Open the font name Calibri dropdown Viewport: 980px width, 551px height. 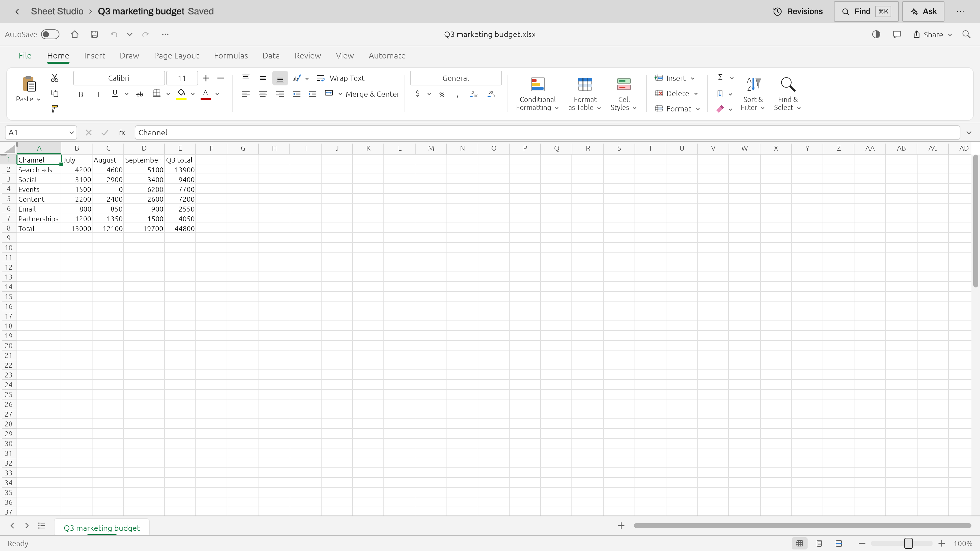[x=119, y=78]
